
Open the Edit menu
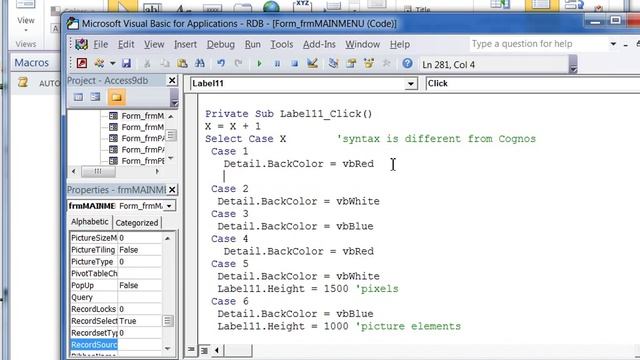[126, 44]
